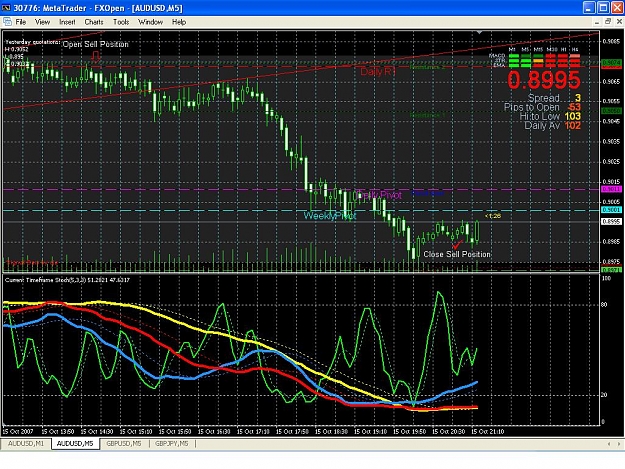
Task: Minimize the inner chart window
Action: [x=597, y=22]
